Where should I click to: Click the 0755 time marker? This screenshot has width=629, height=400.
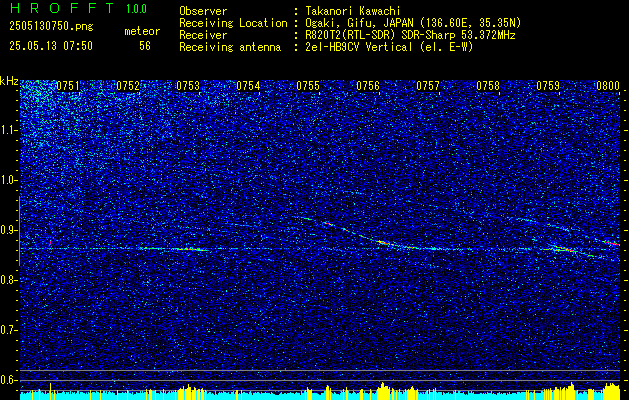tap(308, 86)
